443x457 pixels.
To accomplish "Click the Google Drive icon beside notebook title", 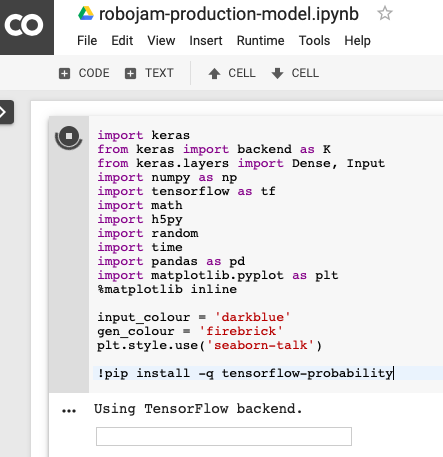I will 86,14.
